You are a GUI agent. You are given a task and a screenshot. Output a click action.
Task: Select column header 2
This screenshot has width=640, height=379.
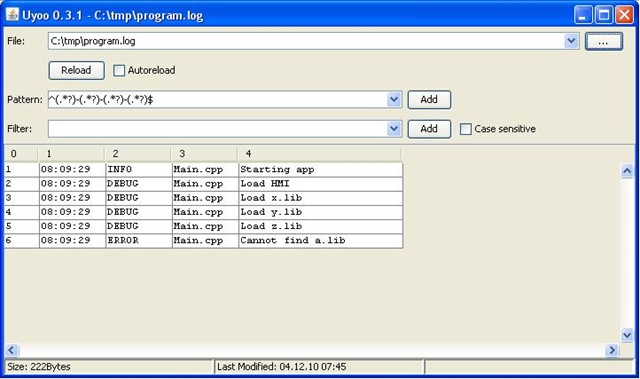coord(138,154)
